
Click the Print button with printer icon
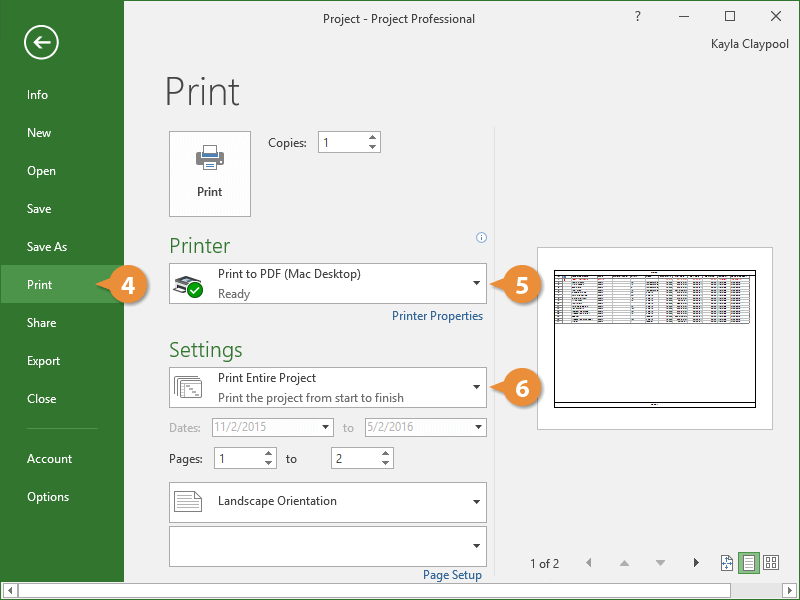210,173
